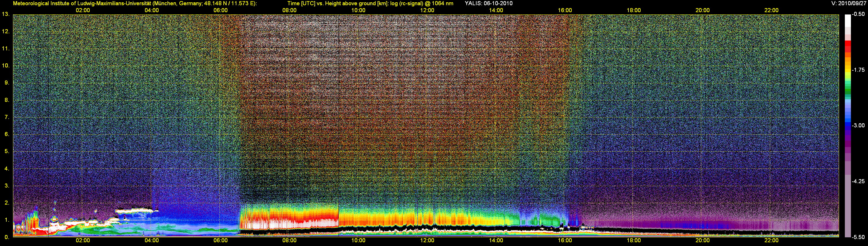The width and height of the screenshot is (868, 246).
Task: Click the '6.' height axis label
Action: tap(7, 134)
